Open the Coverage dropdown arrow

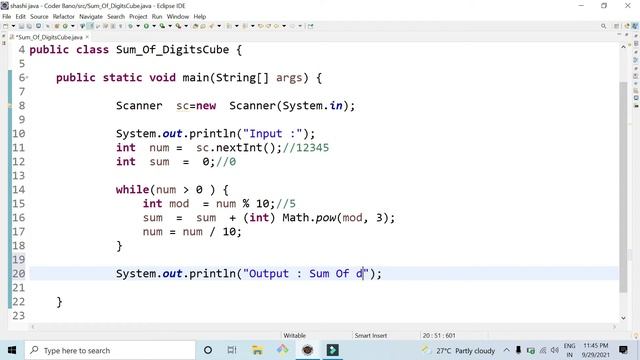[x=170, y=26]
